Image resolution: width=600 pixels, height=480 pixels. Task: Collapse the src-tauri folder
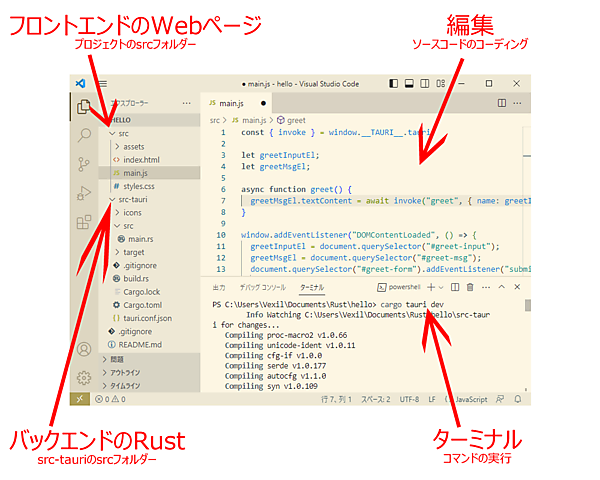[149, 199]
